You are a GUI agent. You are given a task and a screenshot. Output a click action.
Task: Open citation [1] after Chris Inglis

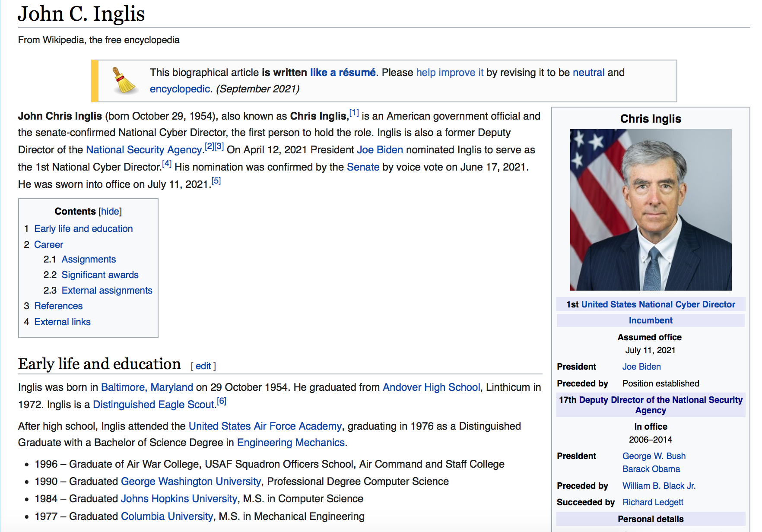354,113
